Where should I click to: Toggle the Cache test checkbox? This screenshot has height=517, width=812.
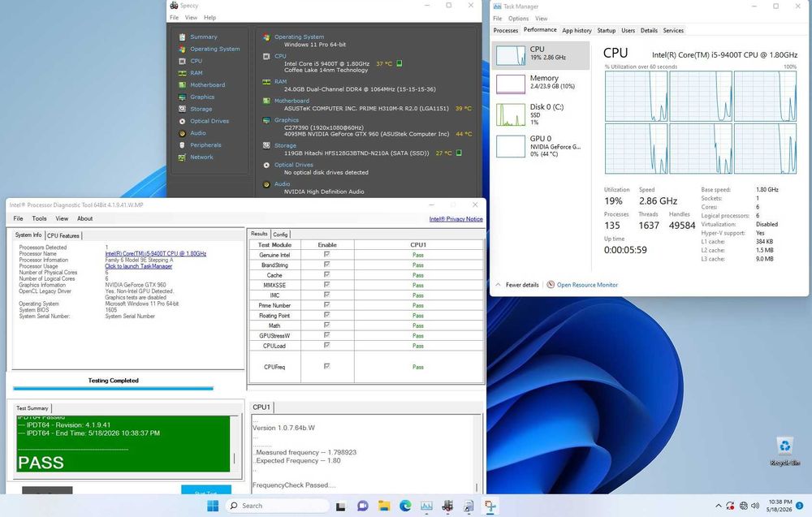click(326, 274)
